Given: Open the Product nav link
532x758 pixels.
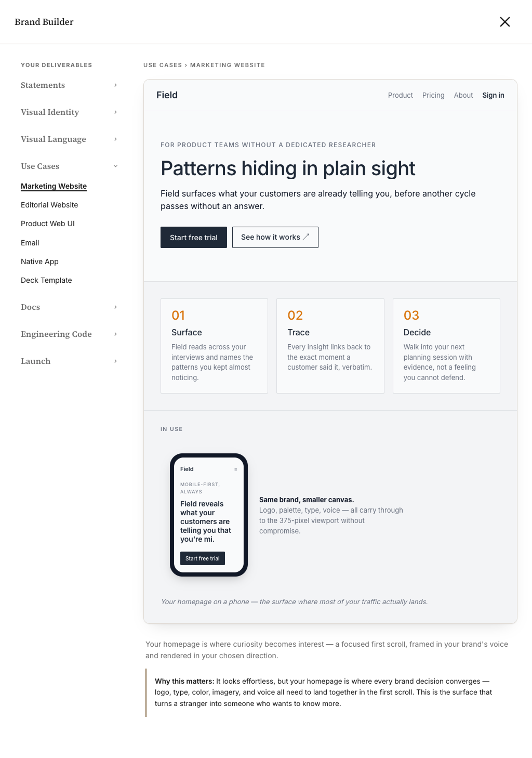Looking at the screenshot, I should pyautogui.click(x=401, y=95).
